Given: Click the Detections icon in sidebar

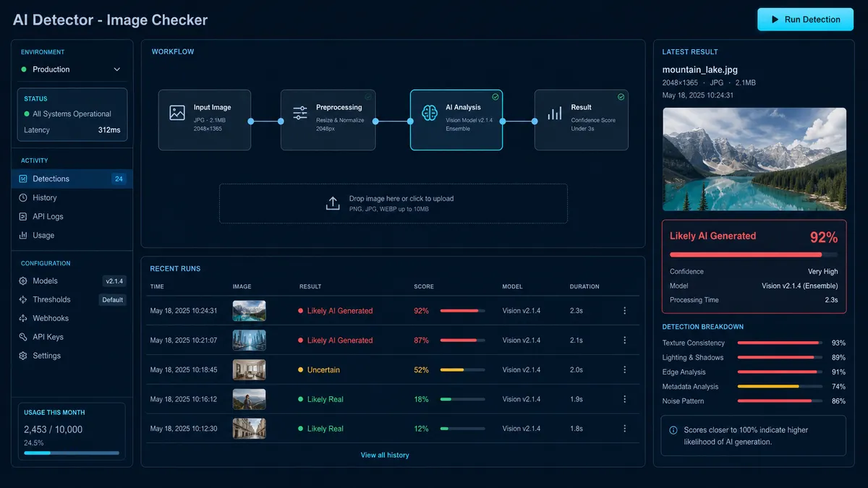Looking at the screenshot, I should (x=23, y=179).
